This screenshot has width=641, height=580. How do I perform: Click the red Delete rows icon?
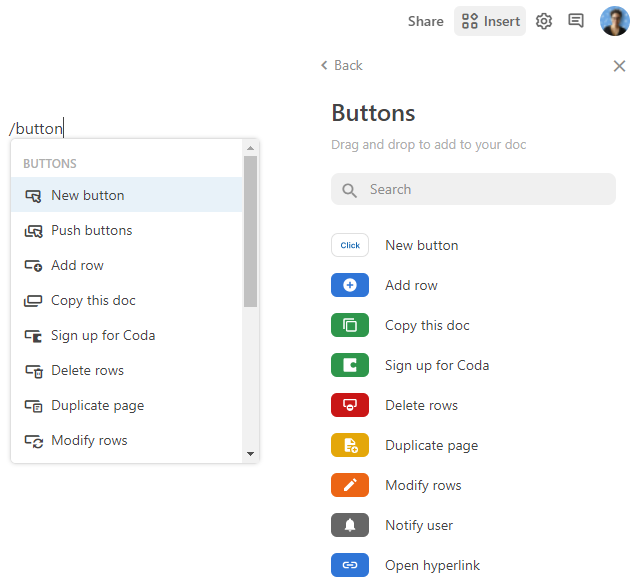(x=349, y=405)
